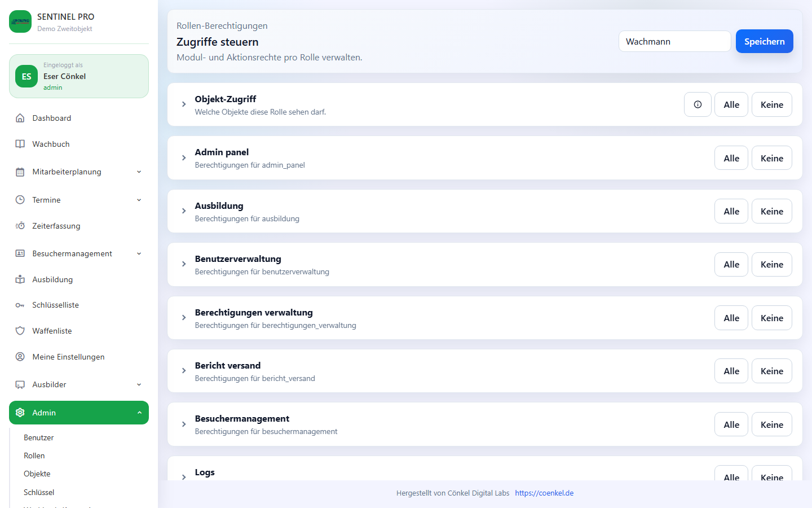812x508 pixels.
Task: Expand the Admin panel permissions section
Action: 184,158
